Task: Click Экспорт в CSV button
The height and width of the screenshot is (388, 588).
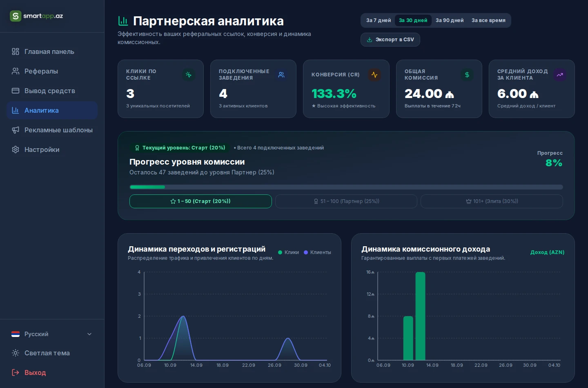Action: pyautogui.click(x=390, y=40)
